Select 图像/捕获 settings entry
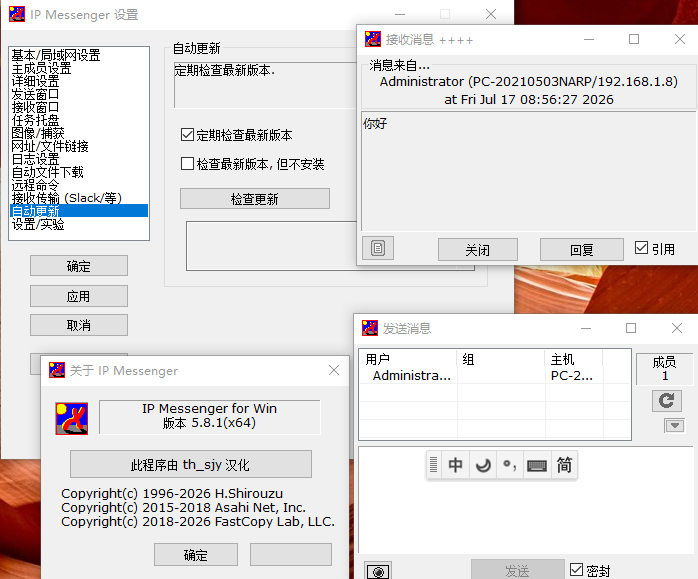The height and width of the screenshot is (579, 698). [x=79, y=133]
